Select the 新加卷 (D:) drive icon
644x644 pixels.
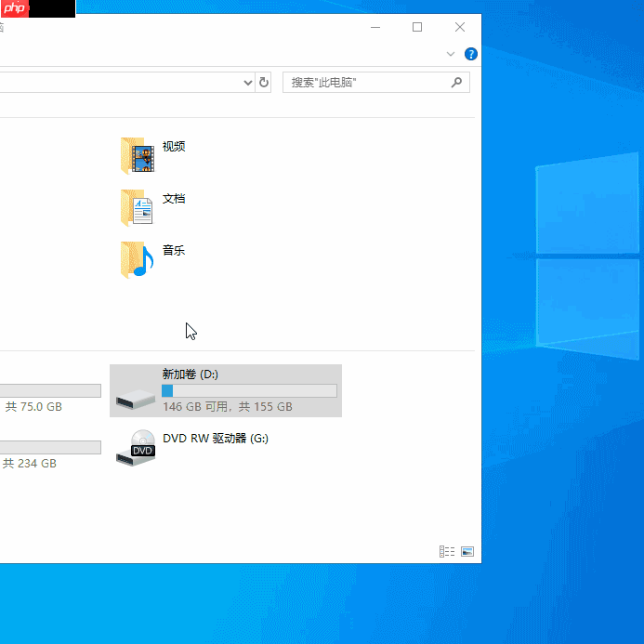(136, 400)
